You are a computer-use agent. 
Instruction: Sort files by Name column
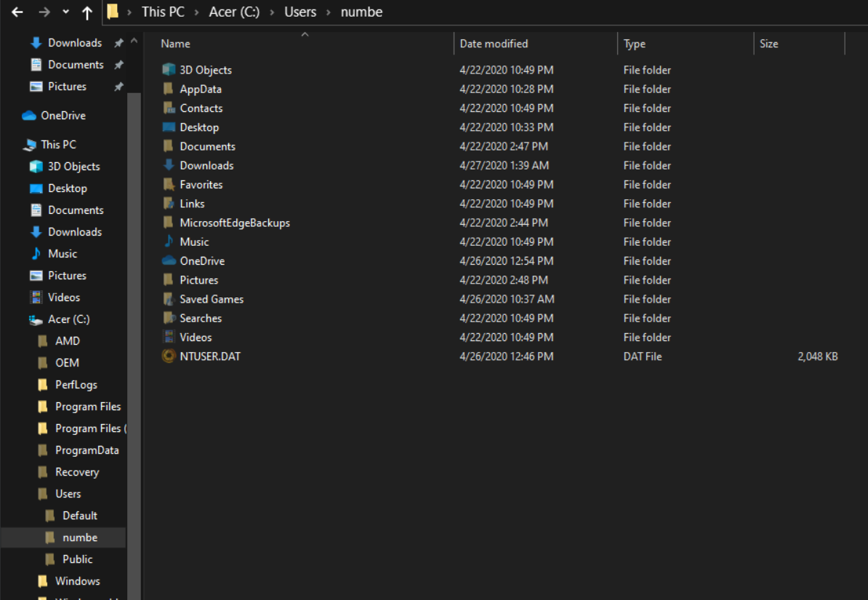[175, 44]
